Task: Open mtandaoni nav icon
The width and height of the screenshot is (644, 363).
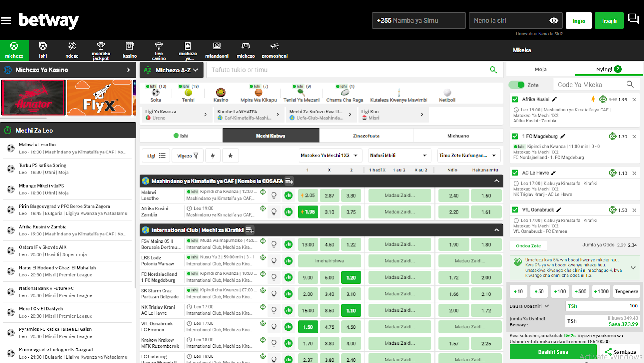Action: (x=217, y=50)
